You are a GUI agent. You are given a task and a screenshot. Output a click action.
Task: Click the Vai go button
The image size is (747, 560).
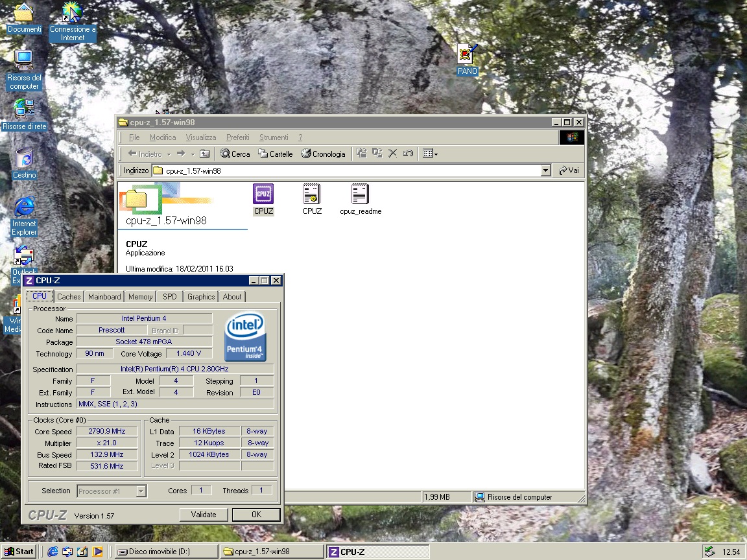(569, 170)
